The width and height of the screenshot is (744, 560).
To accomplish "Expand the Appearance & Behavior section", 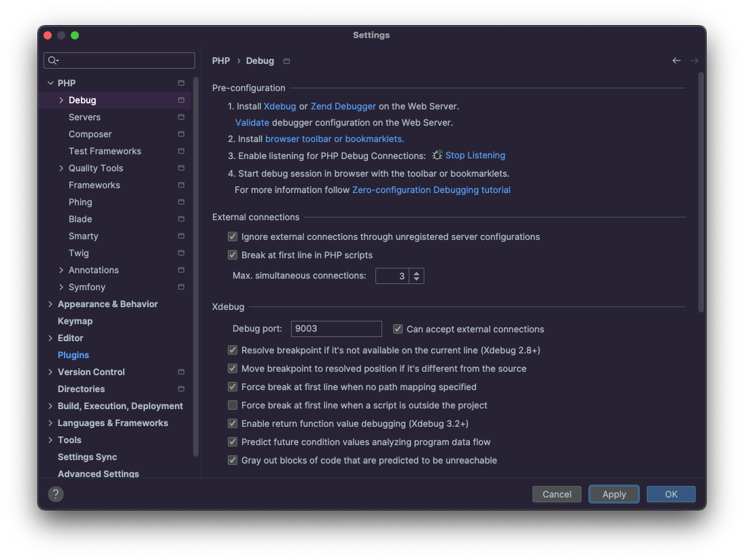I will [x=50, y=304].
